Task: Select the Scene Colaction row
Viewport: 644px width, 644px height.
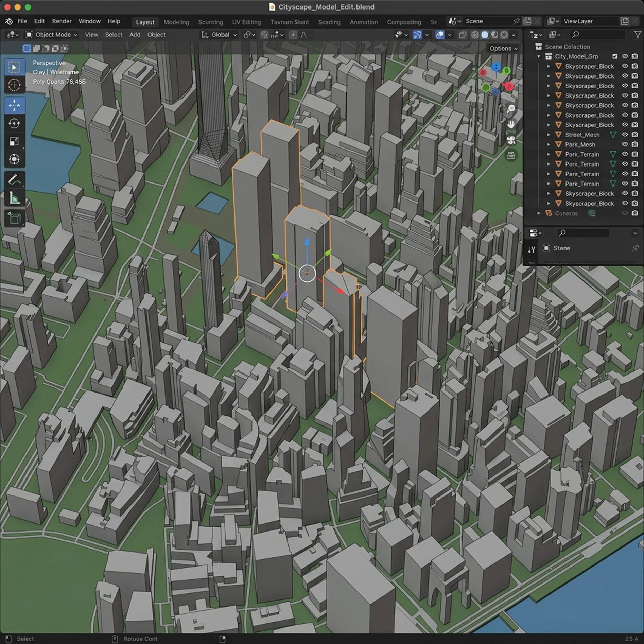Action: tap(583, 47)
